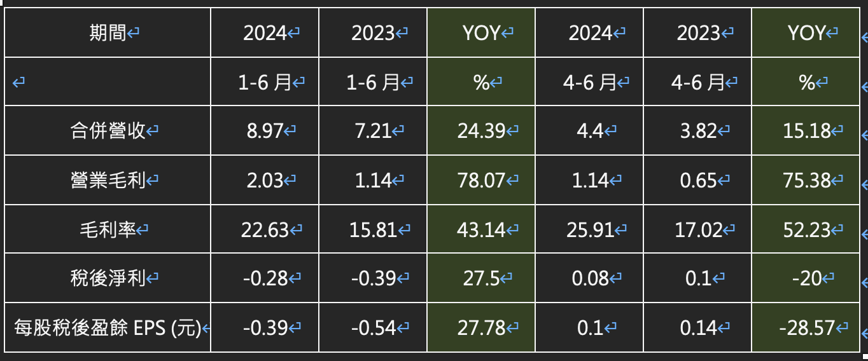Click the 營業毛利 row label
Viewport: 868px width, 361px height.
pyautogui.click(x=108, y=180)
